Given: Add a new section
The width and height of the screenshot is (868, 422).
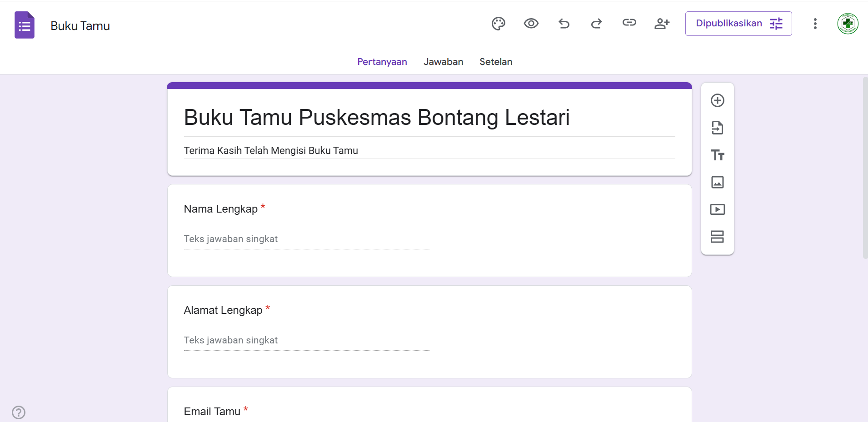Looking at the screenshot, I should 718,237.
